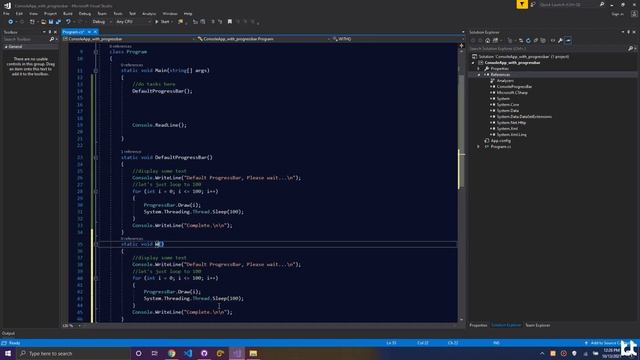The width and height of the screenshot is (640, 360).
Task: Open the Program class navigation dropdown
Action: pyautogui.click(x=264, y=39)
